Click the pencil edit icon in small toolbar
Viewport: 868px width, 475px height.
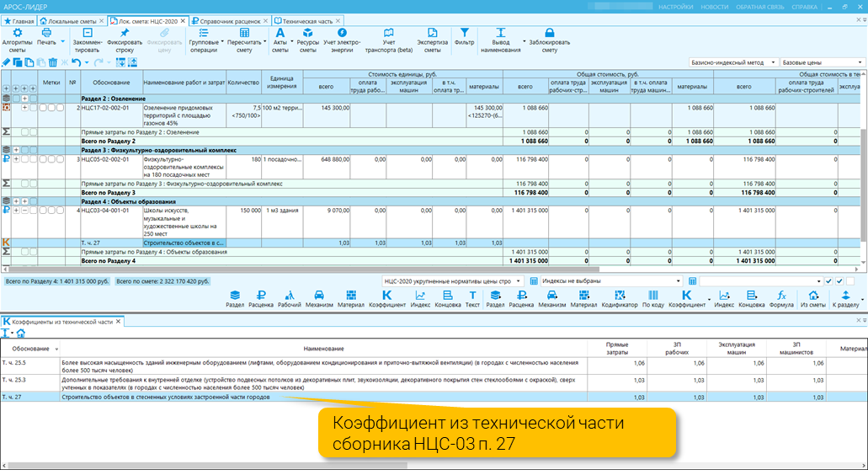point(6,62)
